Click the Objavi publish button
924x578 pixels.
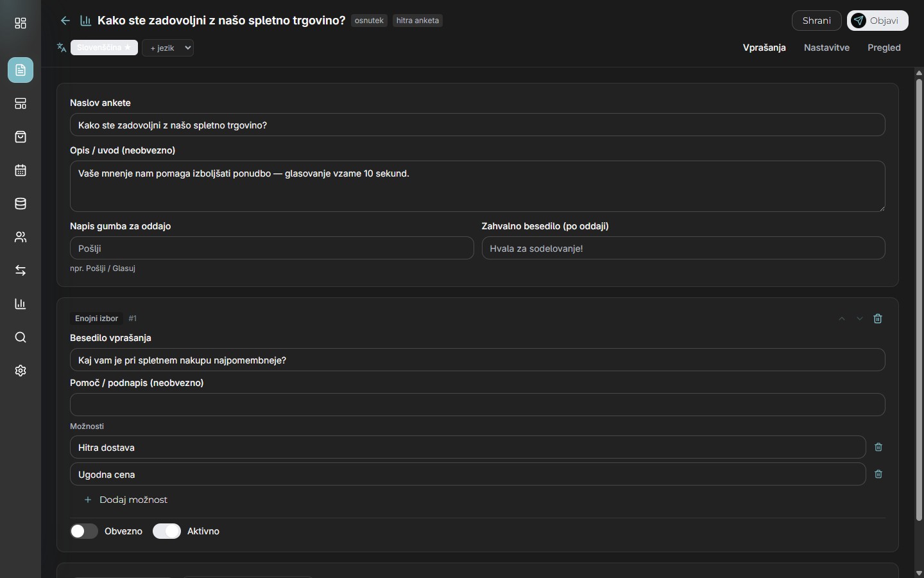click(x=877, y=21)
